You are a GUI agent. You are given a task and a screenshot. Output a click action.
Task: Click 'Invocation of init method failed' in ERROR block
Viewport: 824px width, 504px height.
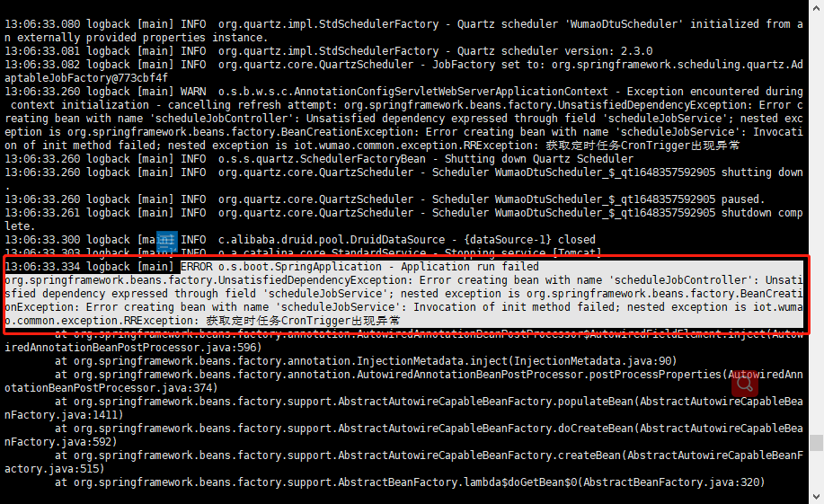coord(514,307)
